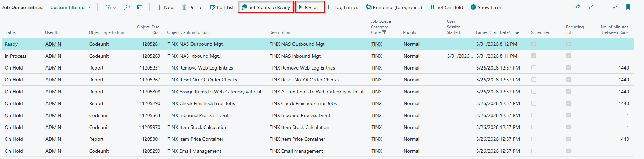Select the In Process status cell
The image size is (644, 159).
(x=15, y=56)
